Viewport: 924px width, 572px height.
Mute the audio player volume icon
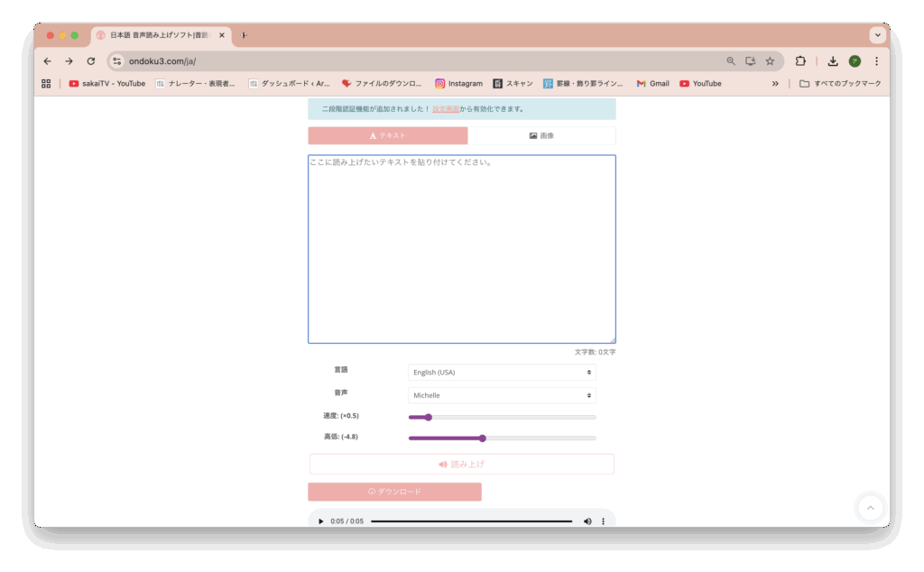587,521
